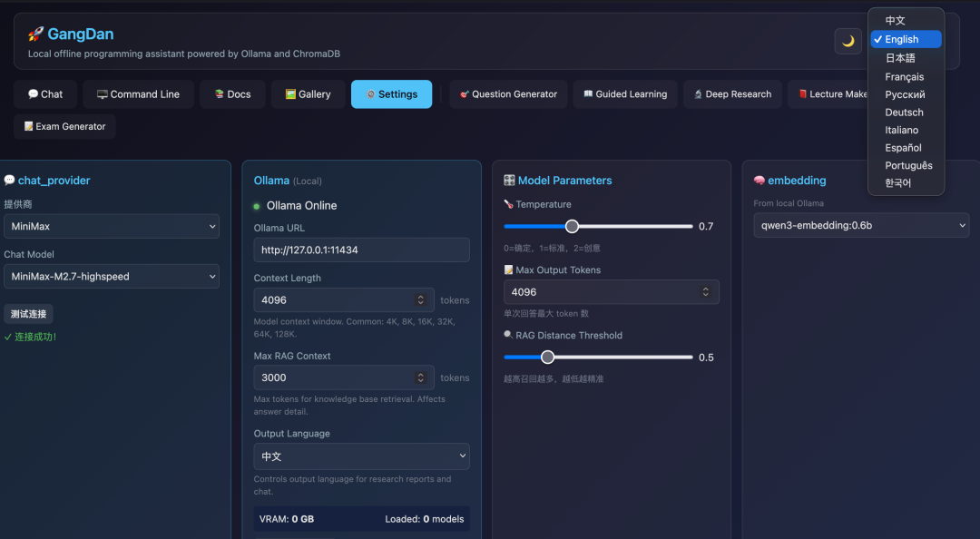The width and height of the screenshot is (980, 539).
Task: Open the qwen3-embedding:0.6b dropdown
Action: click(x=861, y=225)
